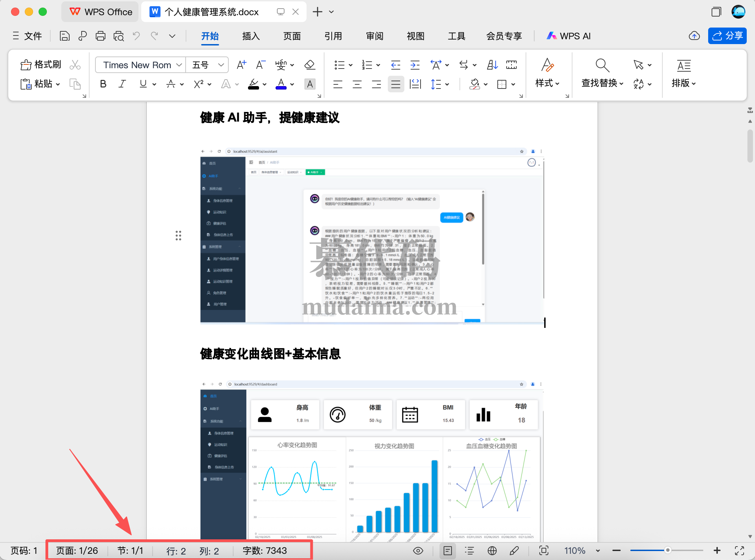This screenshot has height=560, width=755.
Task: Switch to the 插入 ribbon tab
Action: 251,36
